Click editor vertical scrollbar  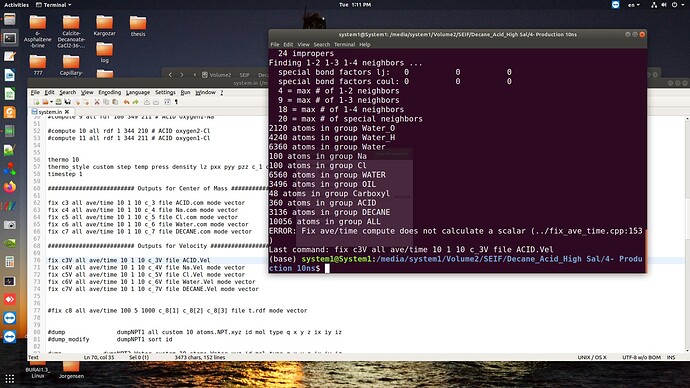[x=687, y=233]
